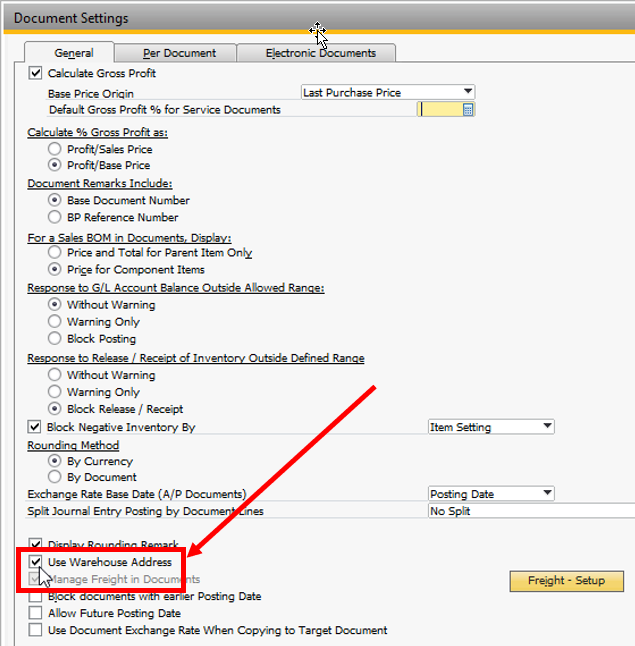
Task: Open the Item Setting dropdown
Action: 547,427
